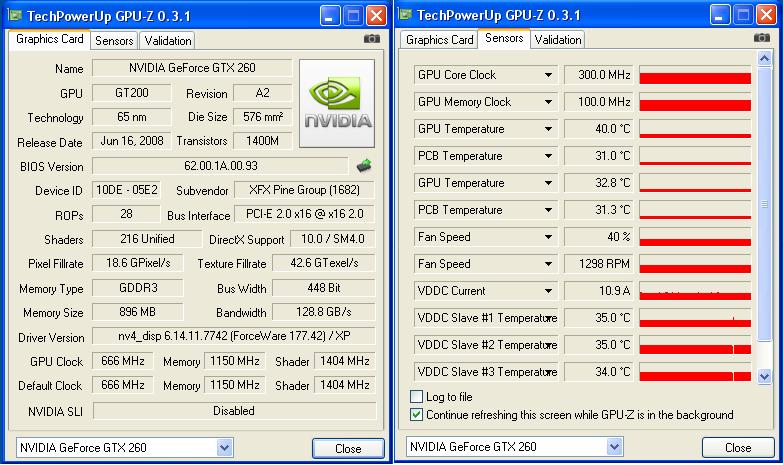Open the GPU Core Clock sensor dropdown
Screen dimensions: 783x465
[x=548, y=75]
